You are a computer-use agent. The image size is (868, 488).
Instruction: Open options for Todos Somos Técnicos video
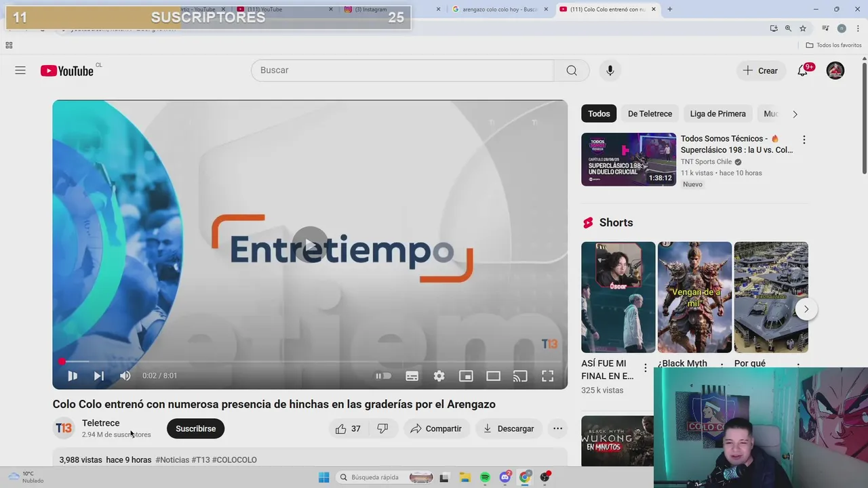pos(804,140)
